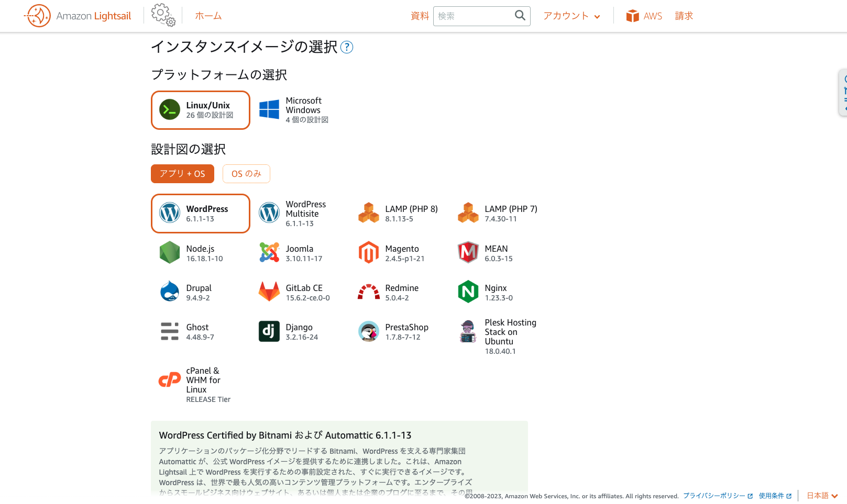
Task: Click the Amazon Lightsail logo
Action: [78, 16]
